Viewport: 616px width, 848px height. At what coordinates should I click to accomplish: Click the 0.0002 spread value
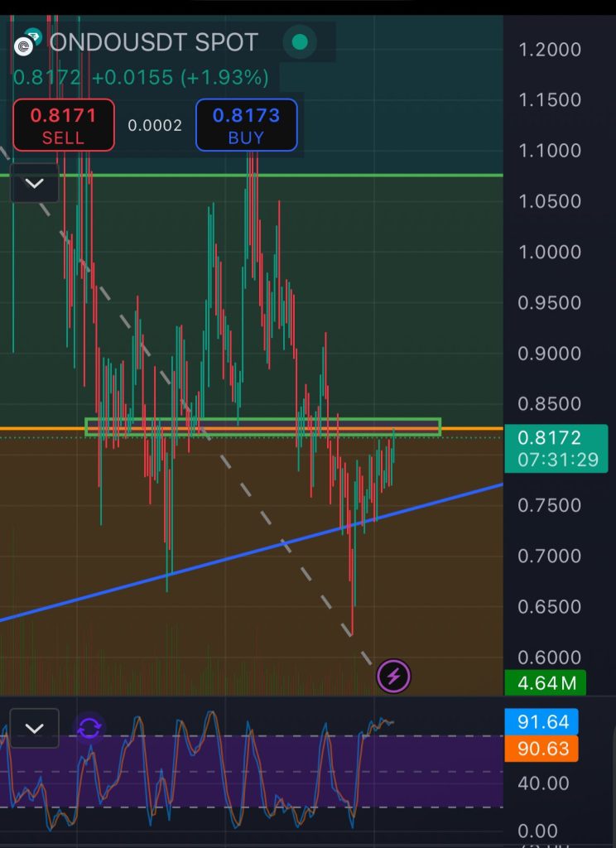pos(155,126)
